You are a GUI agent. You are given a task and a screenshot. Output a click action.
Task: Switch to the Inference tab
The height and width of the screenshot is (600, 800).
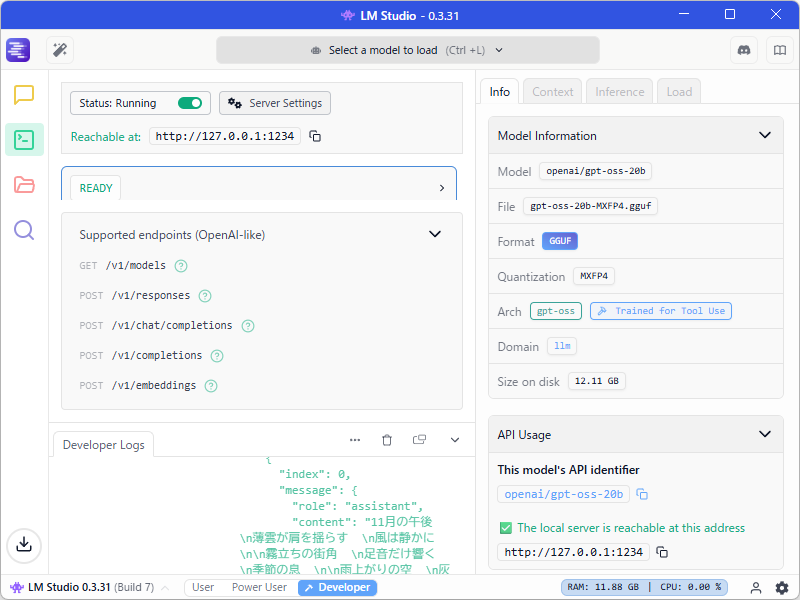tap(619, 91)
